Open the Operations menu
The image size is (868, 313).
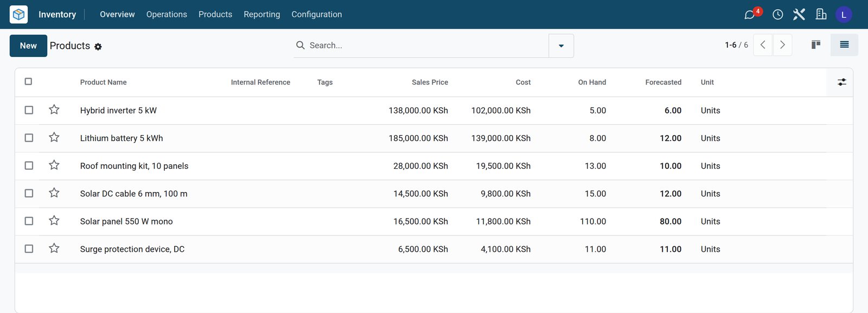click(x=167, y=15)
